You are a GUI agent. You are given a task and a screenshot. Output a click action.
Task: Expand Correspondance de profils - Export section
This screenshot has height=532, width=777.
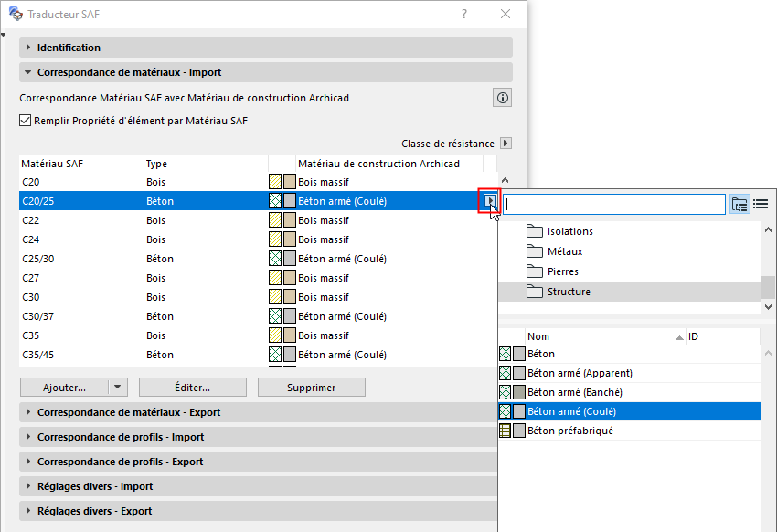pos(258,462)
